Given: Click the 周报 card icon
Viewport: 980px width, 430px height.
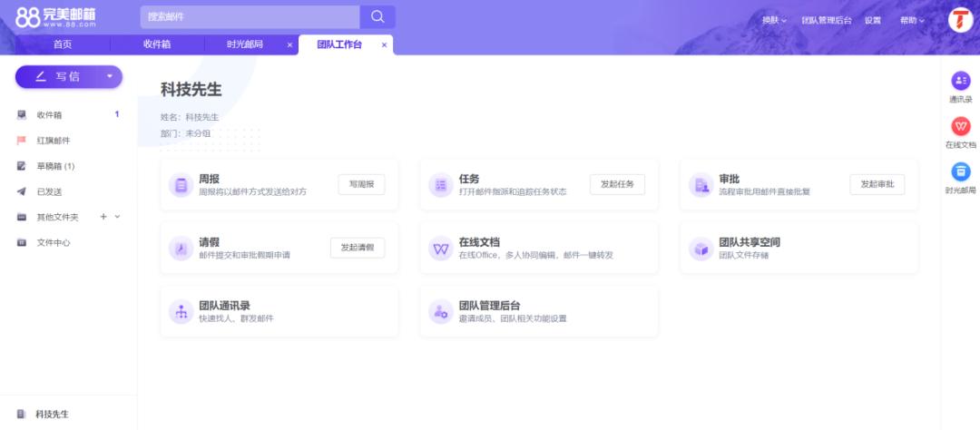Looking at the screenshot, I should (181, 185).
